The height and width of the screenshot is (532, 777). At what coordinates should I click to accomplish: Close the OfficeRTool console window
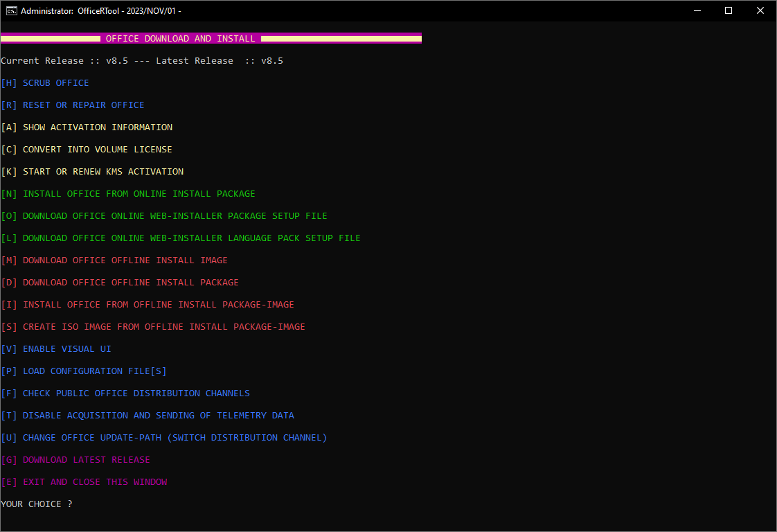(x=760, y=10)
